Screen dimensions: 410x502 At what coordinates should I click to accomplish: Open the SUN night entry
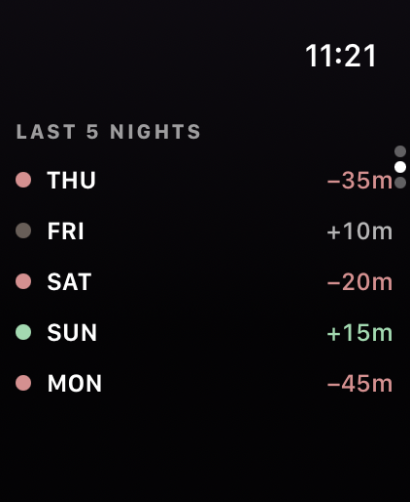(x=204, y=332)
